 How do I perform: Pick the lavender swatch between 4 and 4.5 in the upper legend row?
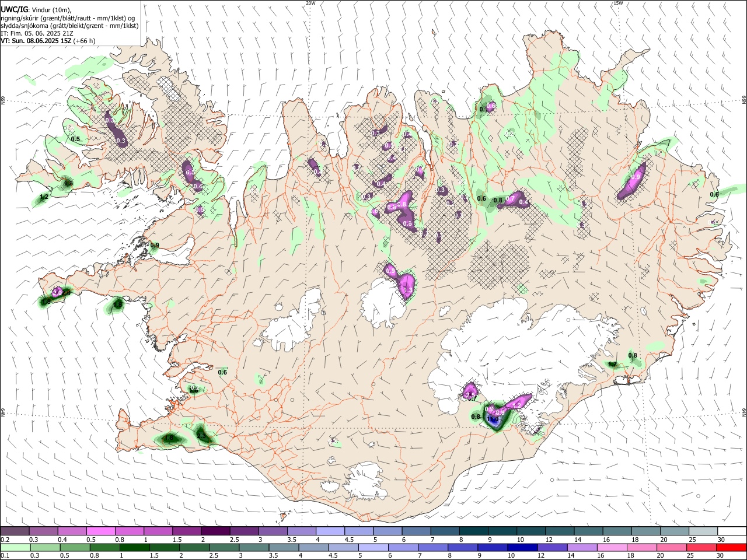[x=330, y=531]
